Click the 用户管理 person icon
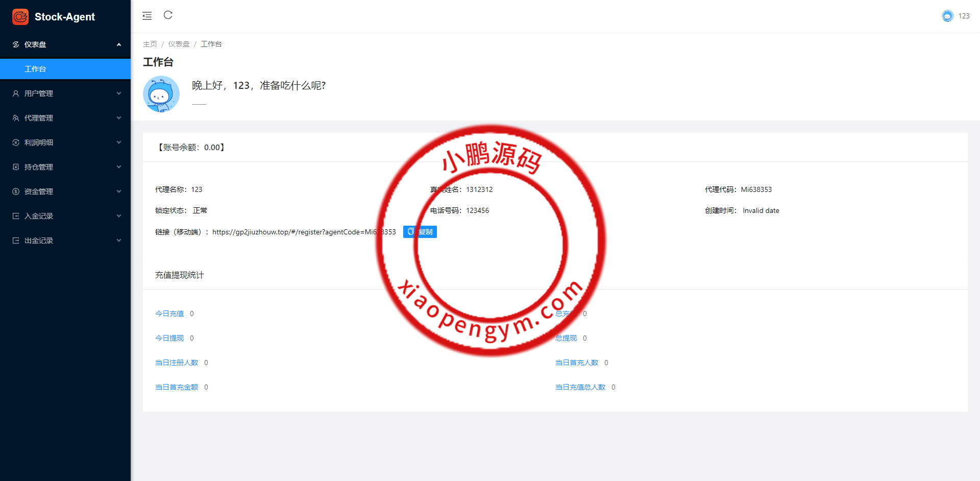Image resolution: width=980 pixels, height=481 pixels. tap(16, 93)
